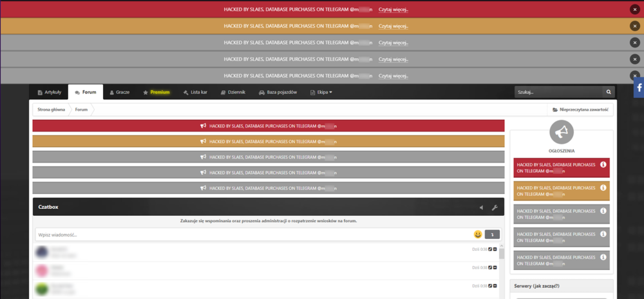Open the Facebook side tab

639,88
